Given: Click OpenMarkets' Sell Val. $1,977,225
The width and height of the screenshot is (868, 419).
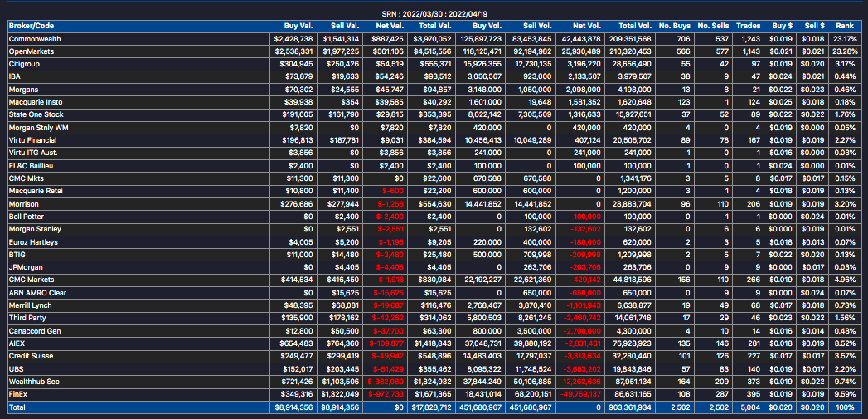Looking at the screenshot, I should point(341,51).
